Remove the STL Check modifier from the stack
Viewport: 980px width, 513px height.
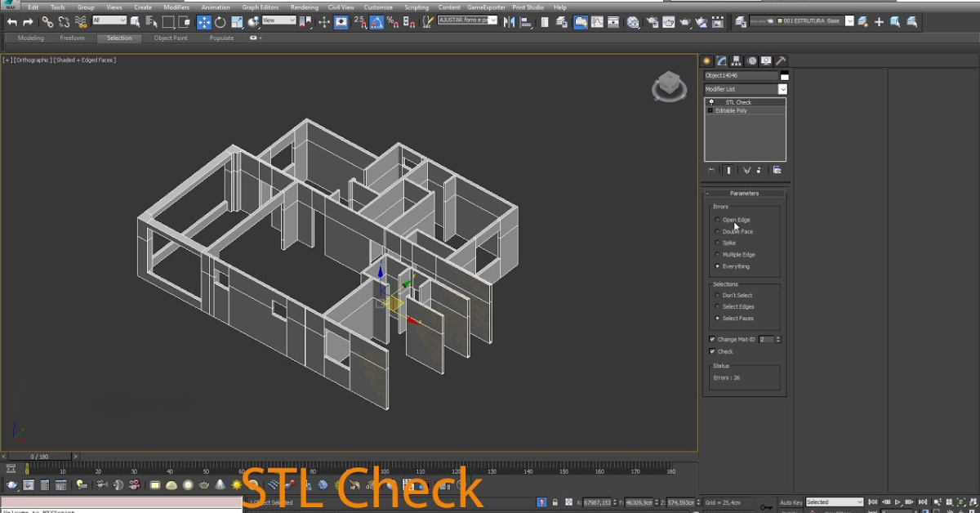click(759, 170)
